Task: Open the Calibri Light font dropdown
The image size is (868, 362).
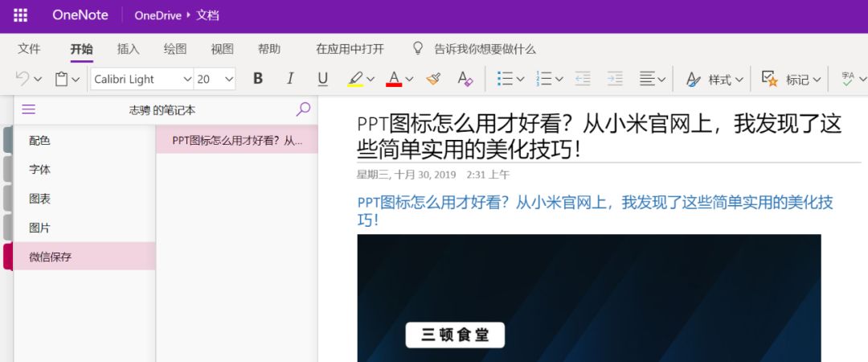Action: tap(187, 80)
